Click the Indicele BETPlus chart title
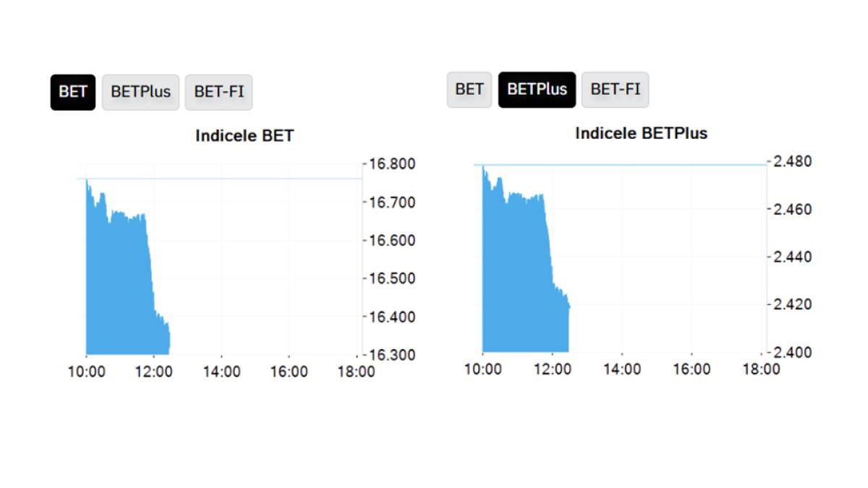Screen dimensions: 868x488 click(641, 133)
